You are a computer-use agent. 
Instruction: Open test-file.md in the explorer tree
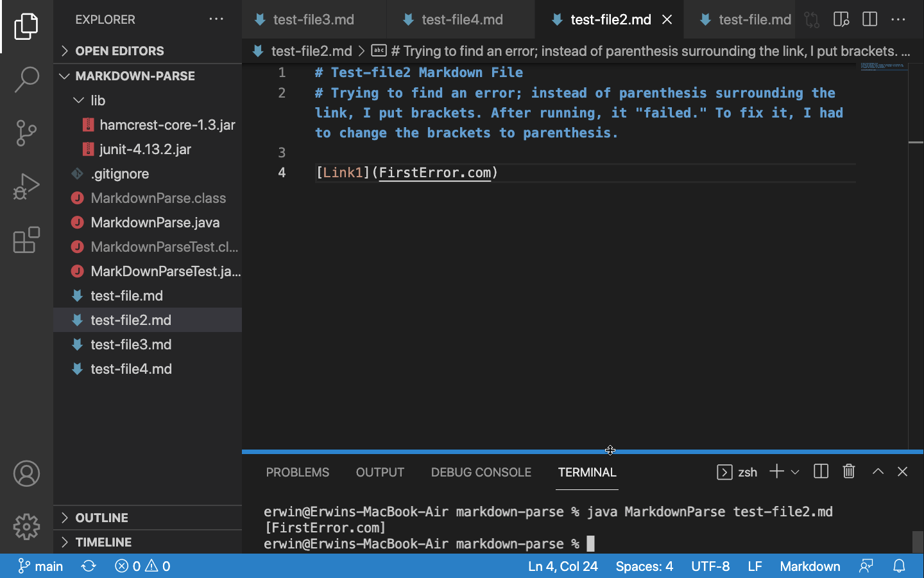click(x=148, y=295)
